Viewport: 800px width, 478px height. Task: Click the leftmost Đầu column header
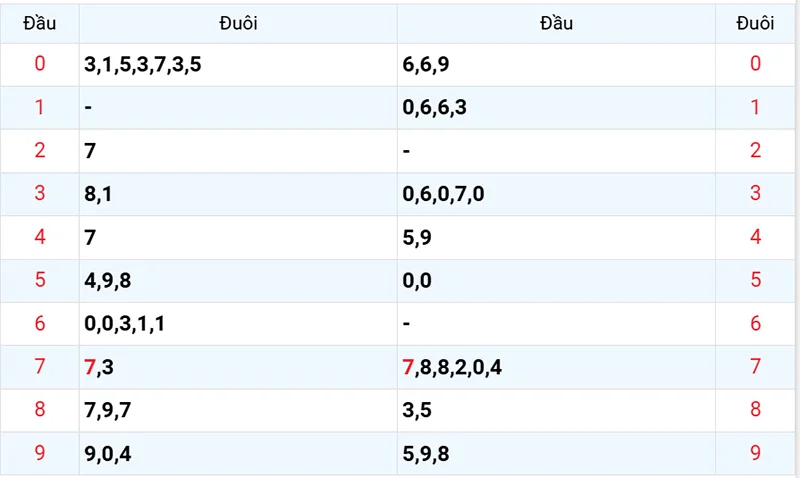point(39,24)
